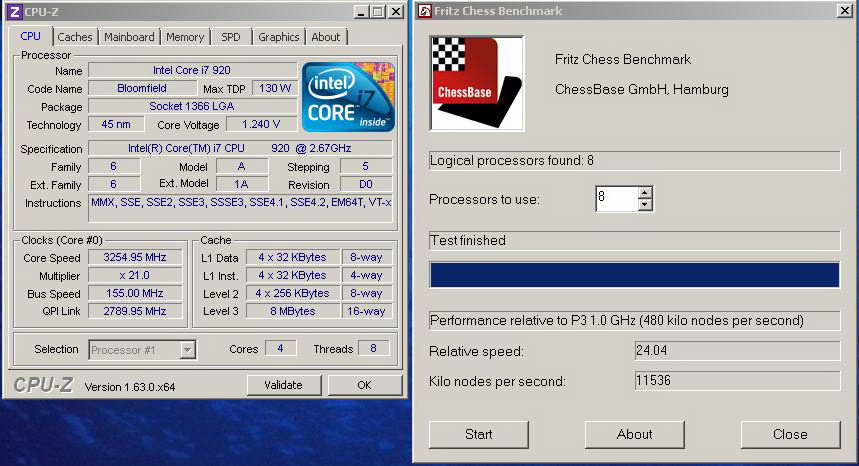Click the Processors to use input field
Image resolution: width=859 pixels, height=466 pixels.
coord(617,198)
